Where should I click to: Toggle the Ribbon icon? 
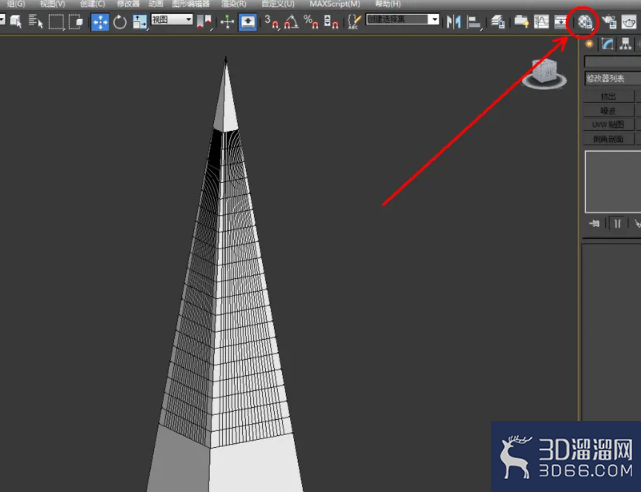pos(521,22)
